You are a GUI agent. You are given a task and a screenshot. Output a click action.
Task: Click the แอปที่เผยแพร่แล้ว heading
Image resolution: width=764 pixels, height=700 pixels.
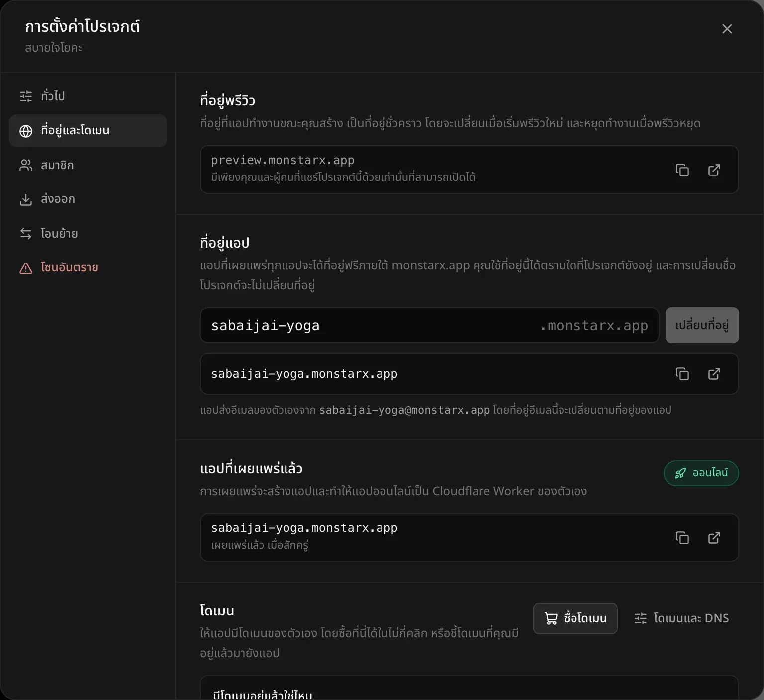(x=251, y=468)
